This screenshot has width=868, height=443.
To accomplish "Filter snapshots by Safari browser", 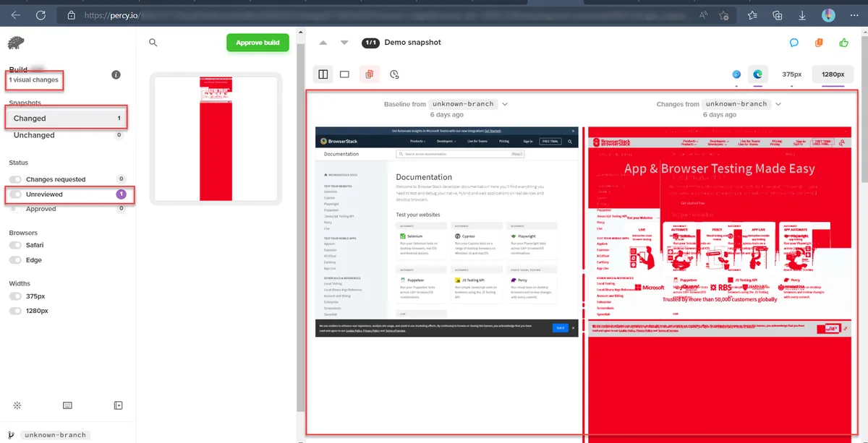I will 16,244.
